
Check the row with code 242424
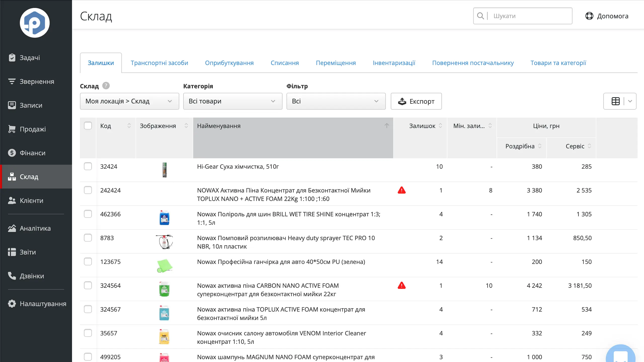coord(88,190)
